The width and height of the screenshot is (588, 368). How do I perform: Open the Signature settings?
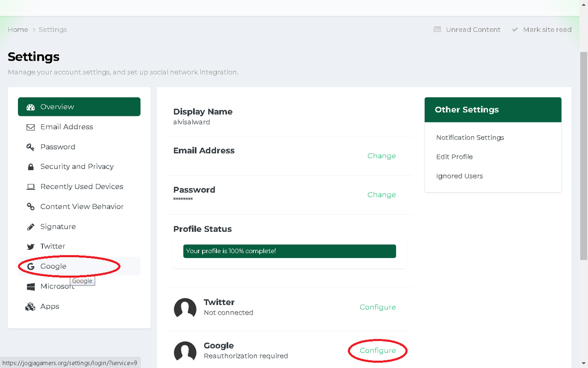pyautogui.click(x=79, y=226)
